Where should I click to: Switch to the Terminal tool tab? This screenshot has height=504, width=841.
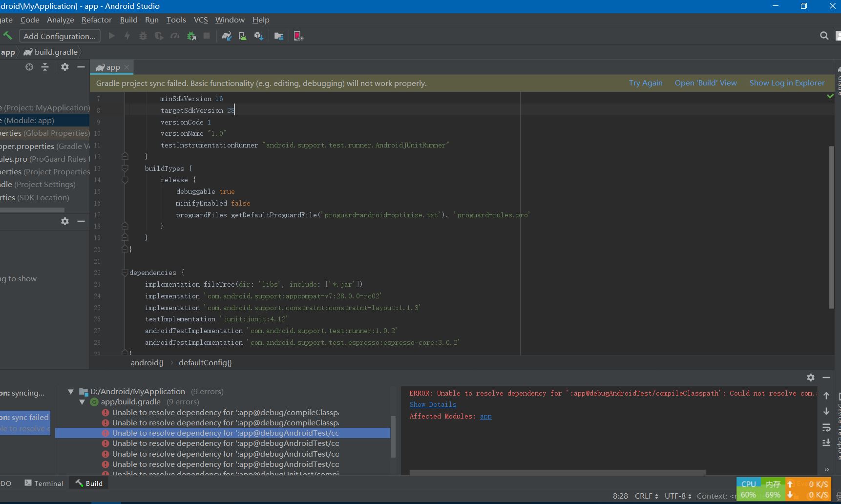click(44, 483)
